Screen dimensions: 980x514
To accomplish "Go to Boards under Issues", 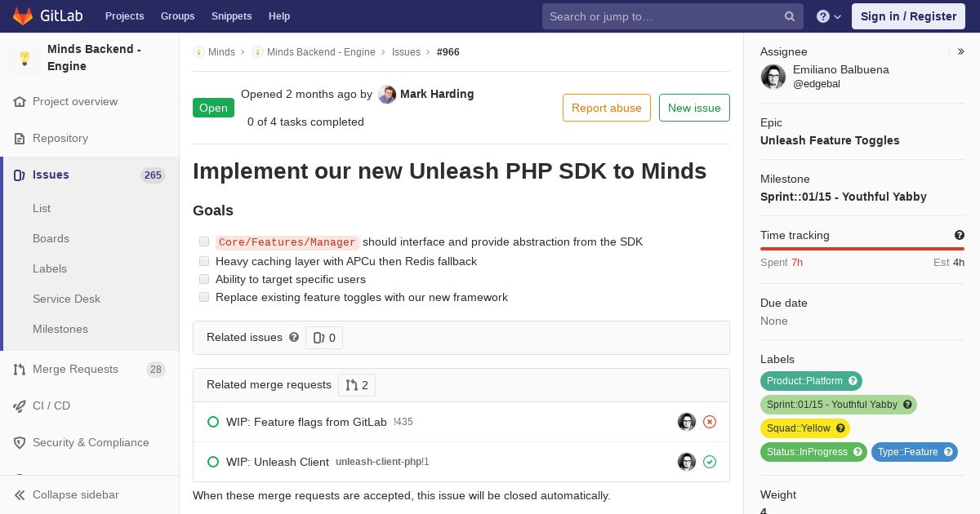I will pos(51,238).
